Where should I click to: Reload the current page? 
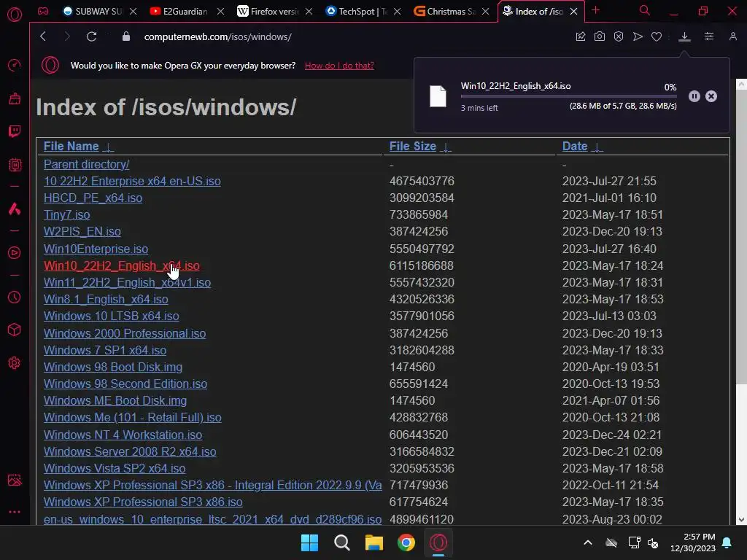click(91, 36)
